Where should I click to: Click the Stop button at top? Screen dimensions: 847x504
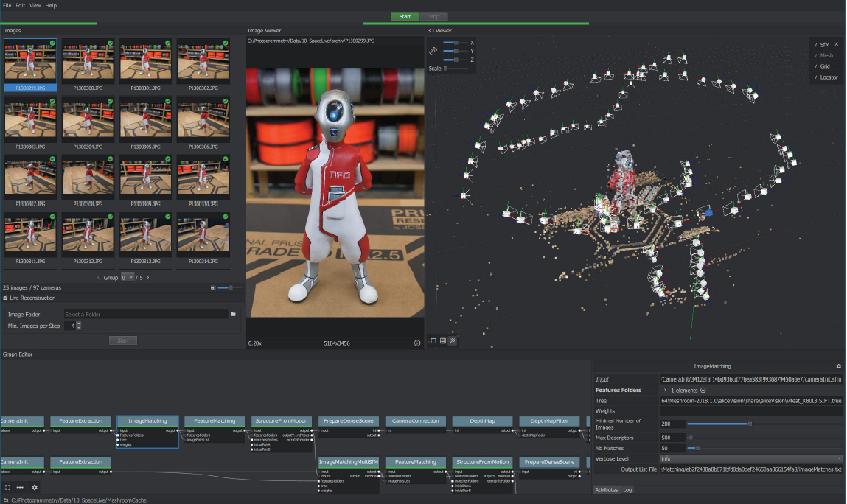click(433, 16)
